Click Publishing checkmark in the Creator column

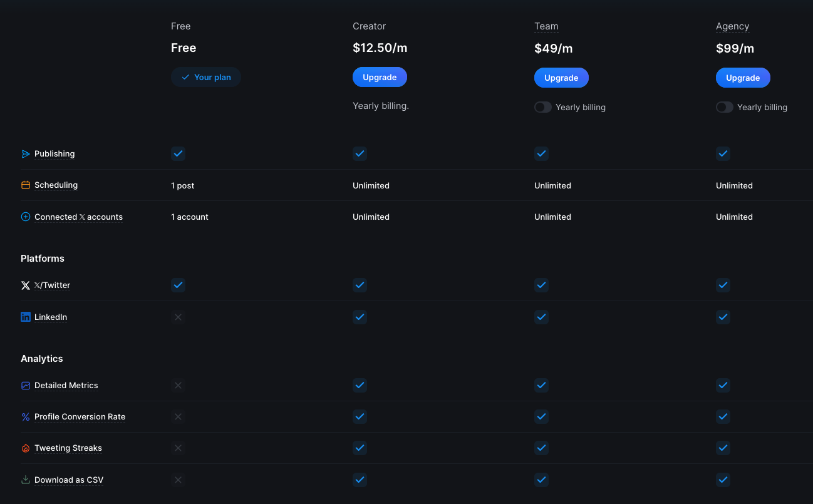tap(360, 153)
